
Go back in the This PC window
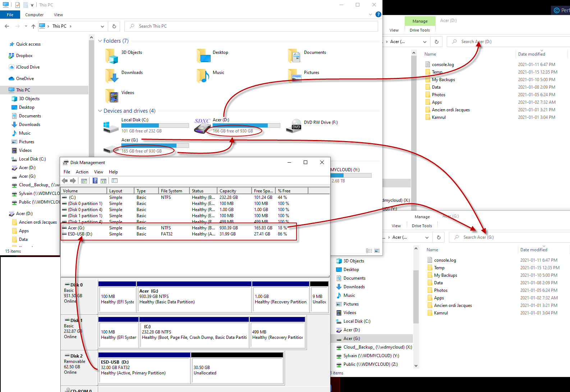tap(7, 26)
